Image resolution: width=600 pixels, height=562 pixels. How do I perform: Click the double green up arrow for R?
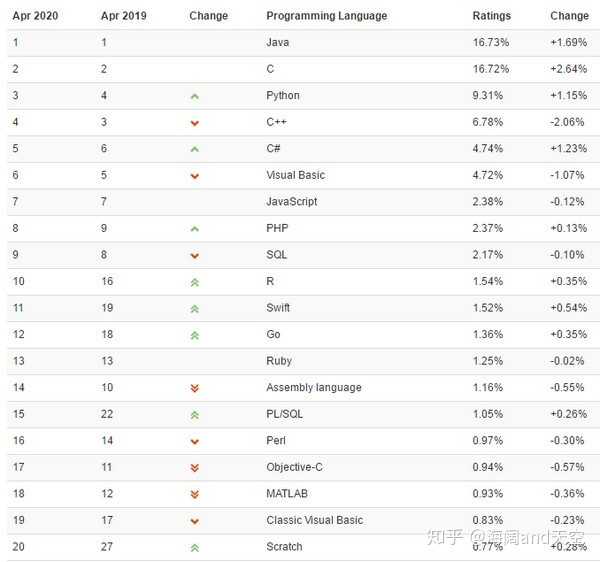[x=194, y=282]
